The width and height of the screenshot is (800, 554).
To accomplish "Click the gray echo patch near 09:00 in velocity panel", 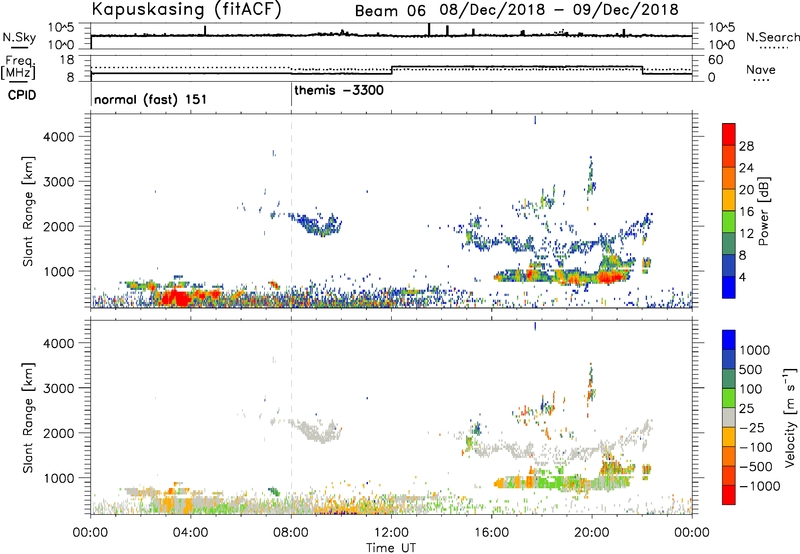I will coord(319,431).
